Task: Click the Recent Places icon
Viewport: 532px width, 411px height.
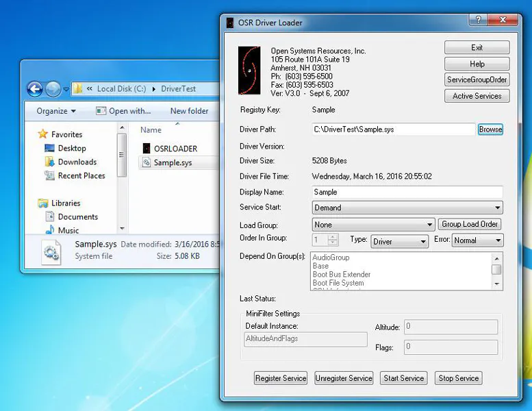Action: tap(49, 175)
